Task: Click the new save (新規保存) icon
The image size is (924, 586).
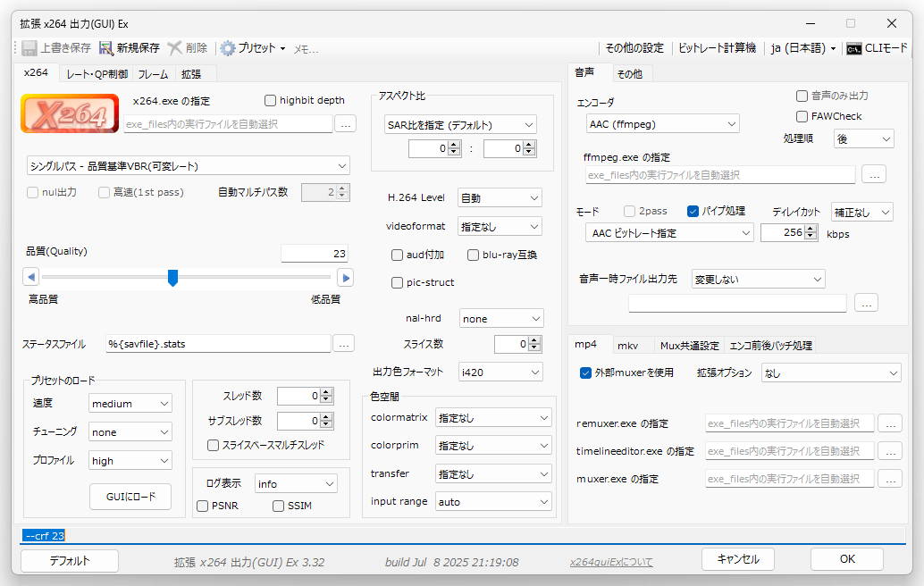Action: [x=106, y=48]
